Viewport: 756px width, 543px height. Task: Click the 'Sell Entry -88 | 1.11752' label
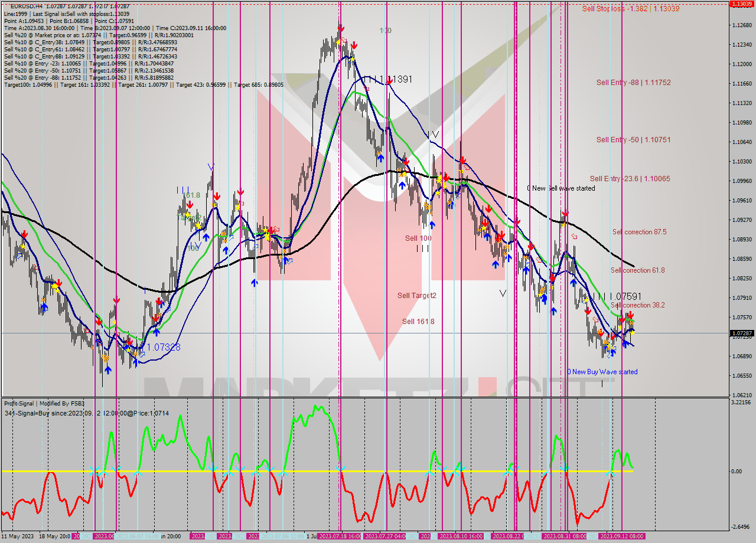(633, 83)
